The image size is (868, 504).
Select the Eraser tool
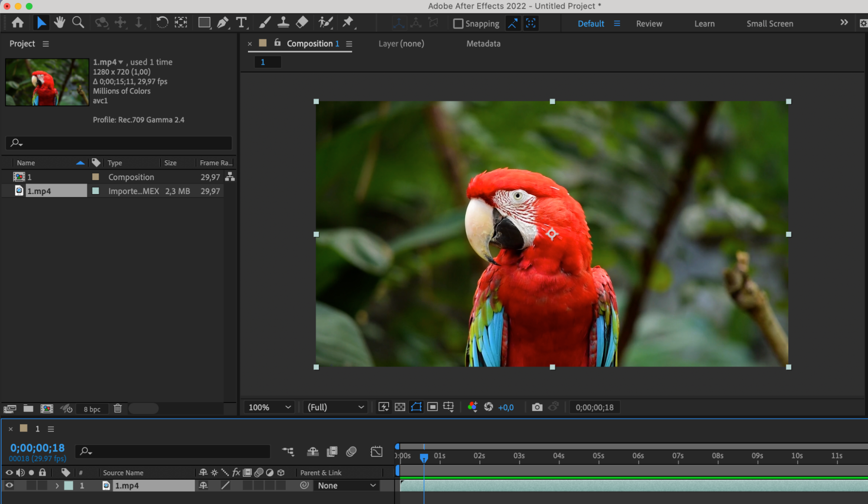(302, 23)
